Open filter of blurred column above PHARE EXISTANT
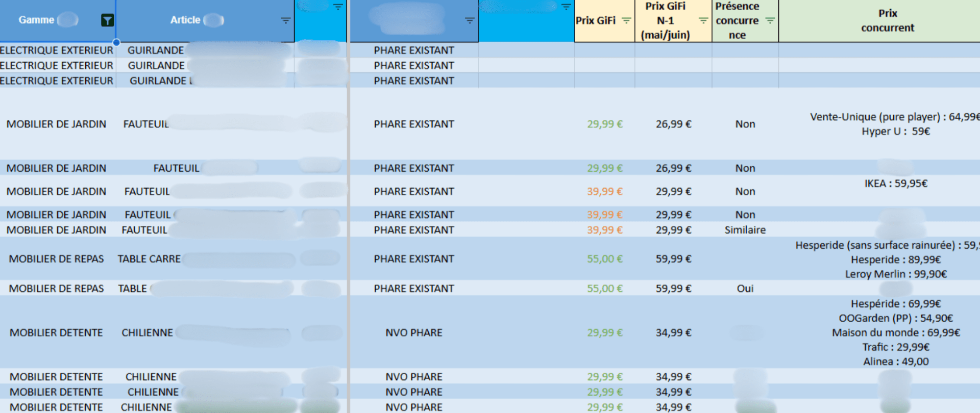 click(470, 20)
